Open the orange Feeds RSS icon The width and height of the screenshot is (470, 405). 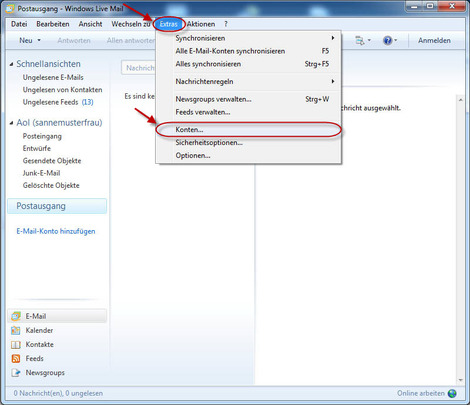(16, 359)
